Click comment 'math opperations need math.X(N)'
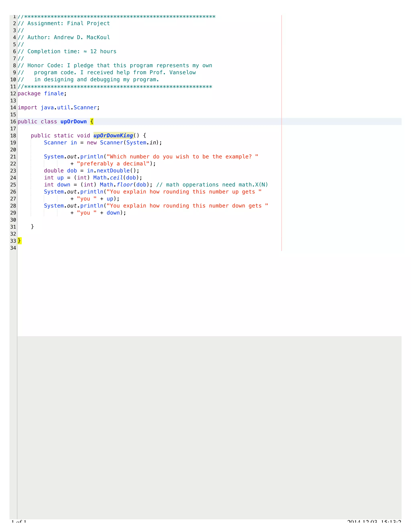The width and height of the screenshot is (411, 532). pyautogui.click(x=212, y=185)
